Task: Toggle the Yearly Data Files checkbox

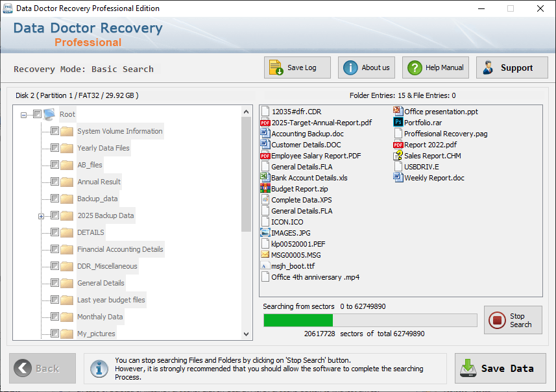Action: point(54,147)
